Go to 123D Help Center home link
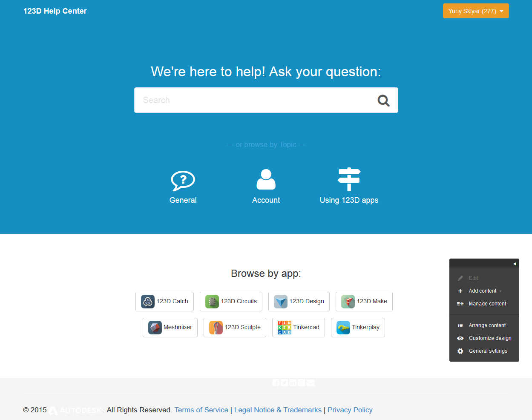 coord(55,11)
